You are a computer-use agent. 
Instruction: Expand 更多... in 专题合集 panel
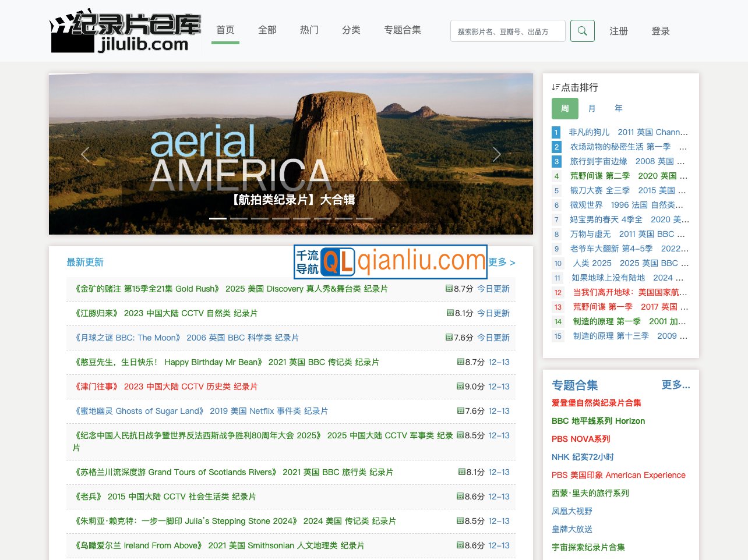[675, 385]
